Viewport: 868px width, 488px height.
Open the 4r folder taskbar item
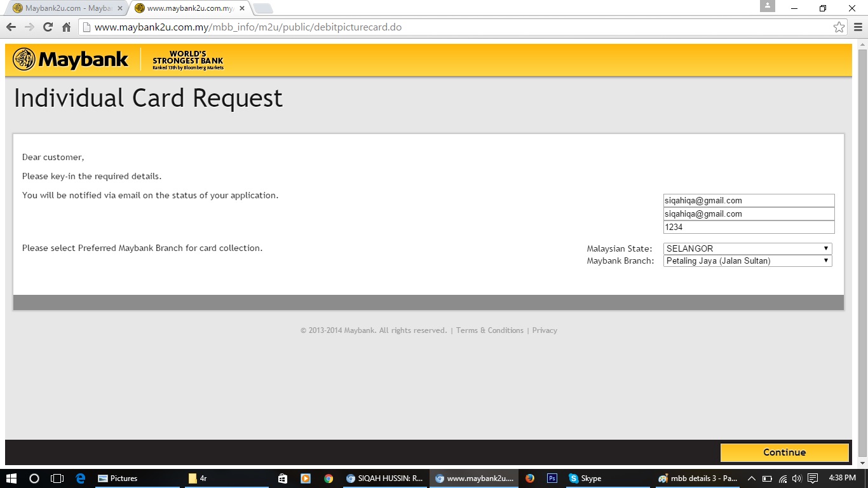click(227, 478)
